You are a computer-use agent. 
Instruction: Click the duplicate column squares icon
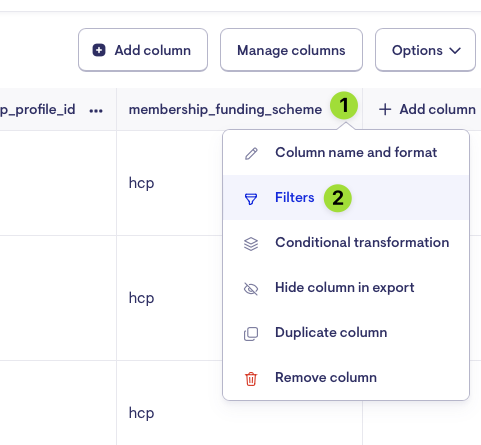(x=251, y=334)
